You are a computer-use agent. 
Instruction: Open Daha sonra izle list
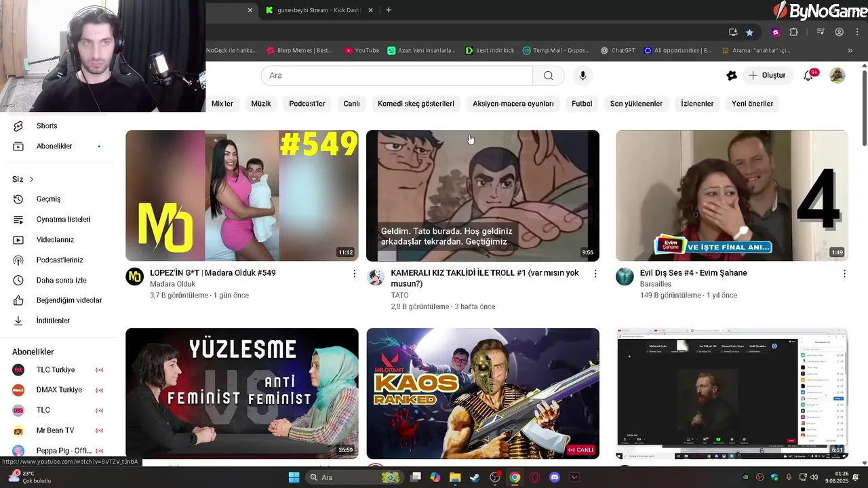[x=58, y=280]
